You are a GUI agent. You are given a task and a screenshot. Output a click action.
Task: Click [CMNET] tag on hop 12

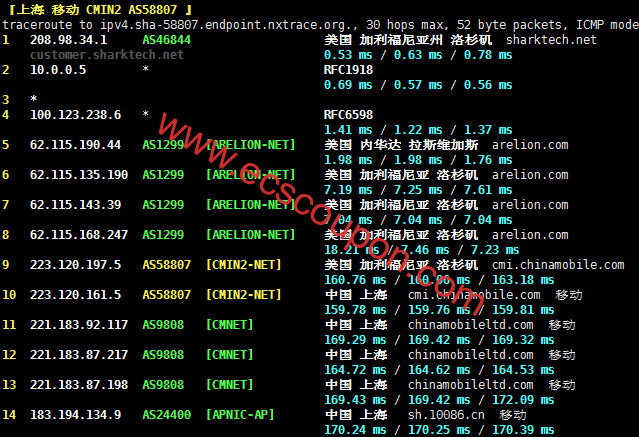pos(229,355)
